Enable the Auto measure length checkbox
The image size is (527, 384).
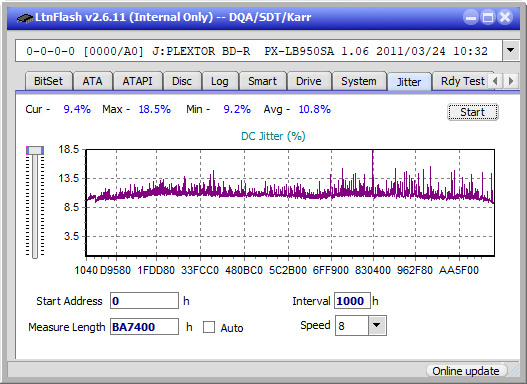(x=209, y=327)
